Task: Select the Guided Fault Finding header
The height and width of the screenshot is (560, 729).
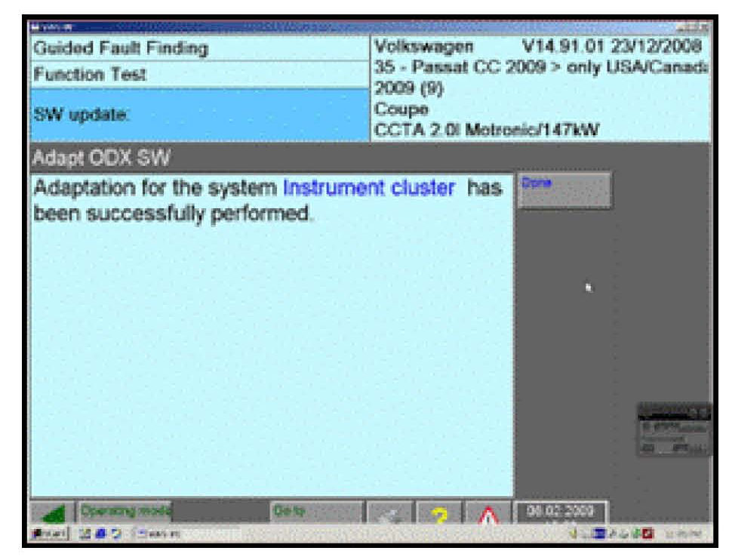Action: pos(199,49)
